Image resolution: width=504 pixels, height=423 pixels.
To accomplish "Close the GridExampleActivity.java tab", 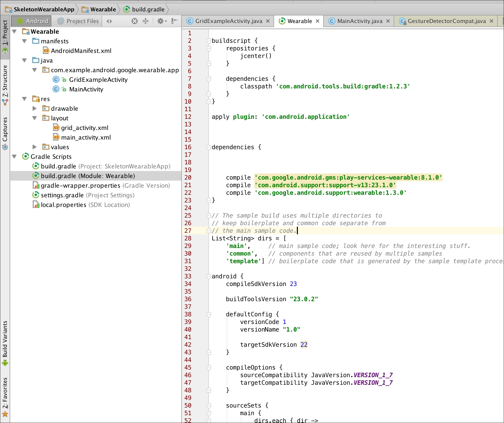I will (268, 21).
